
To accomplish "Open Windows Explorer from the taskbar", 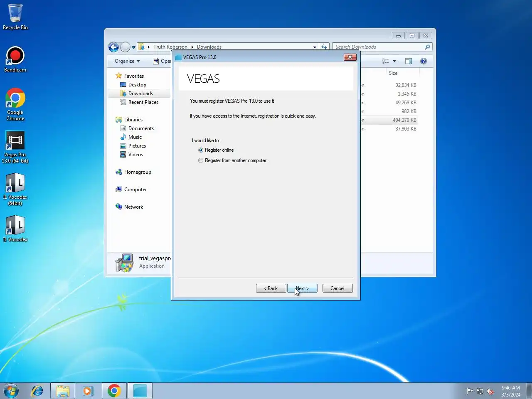I will coord(63,391).
